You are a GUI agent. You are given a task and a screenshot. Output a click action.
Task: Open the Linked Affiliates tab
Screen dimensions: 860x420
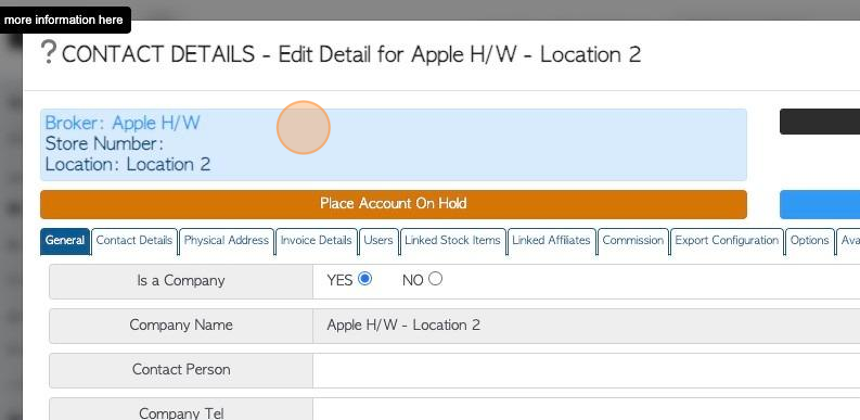551,241
